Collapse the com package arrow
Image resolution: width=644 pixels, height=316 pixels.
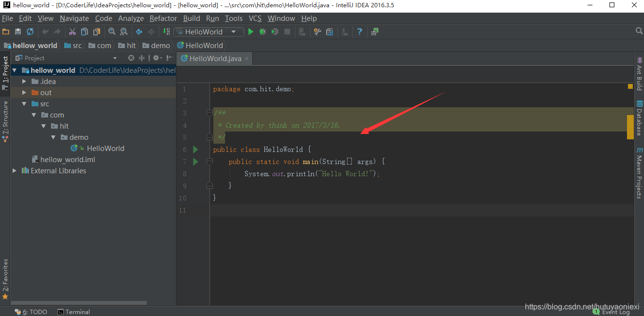click(34, 115)
